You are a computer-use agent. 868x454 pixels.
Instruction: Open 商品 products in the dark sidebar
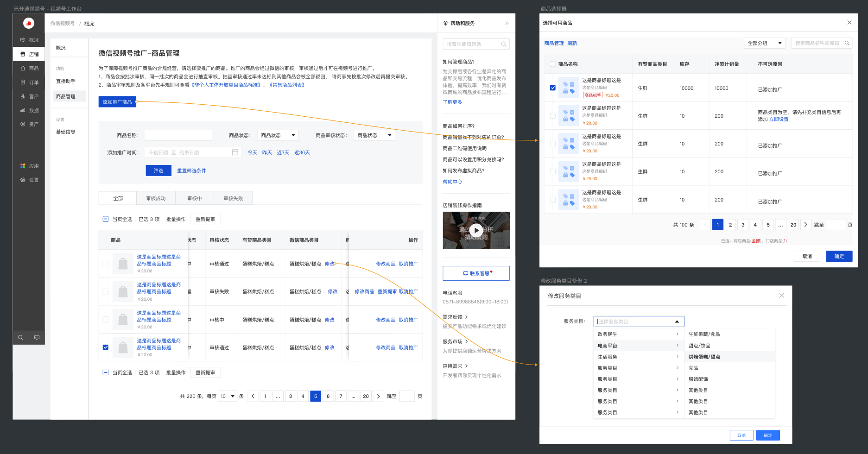click(x=29, y=68)
